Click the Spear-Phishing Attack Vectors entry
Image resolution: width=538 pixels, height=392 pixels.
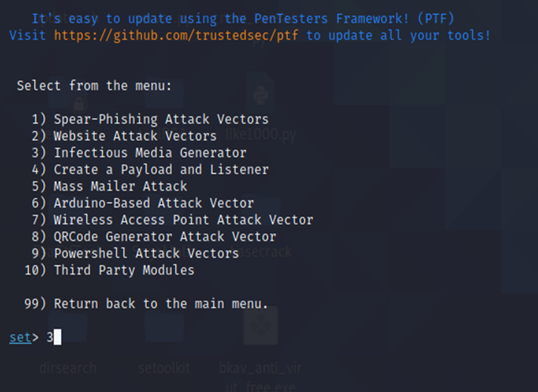161,119
